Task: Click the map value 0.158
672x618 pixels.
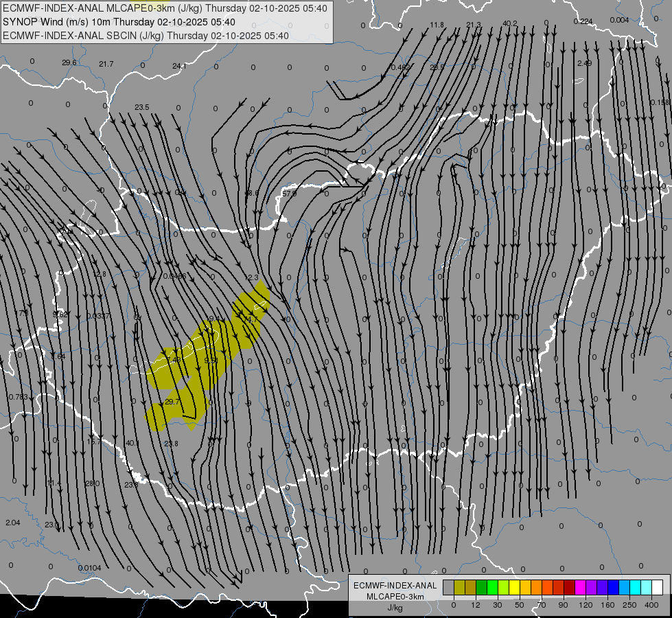Action: pos(660,102)
